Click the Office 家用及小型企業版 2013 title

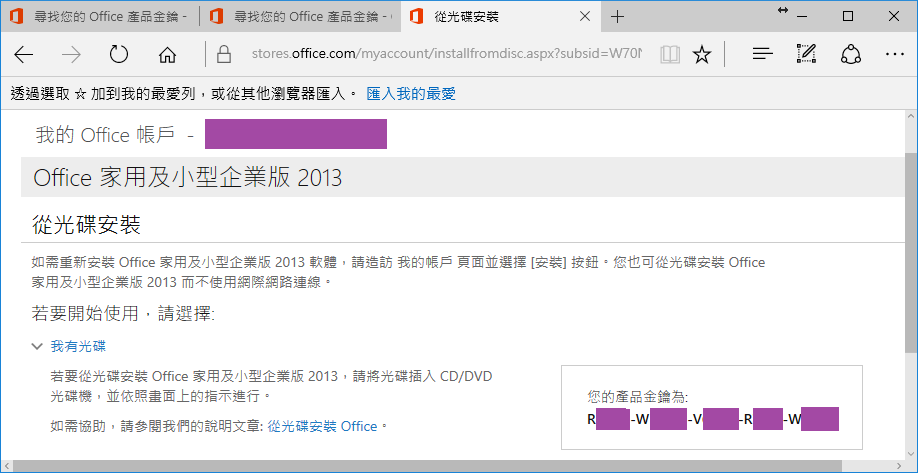[x=187, y=178]
